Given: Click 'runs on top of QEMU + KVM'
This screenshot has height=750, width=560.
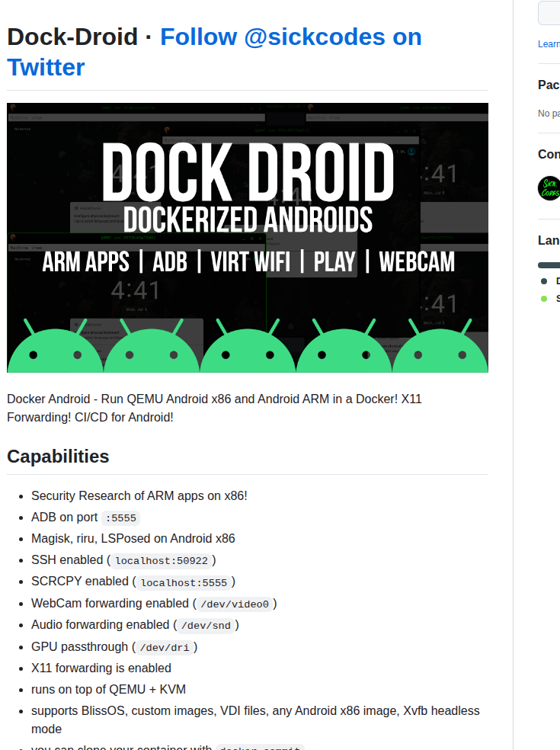Looking at the screenshot, I should pyautogui.click(x=108, y=690).
